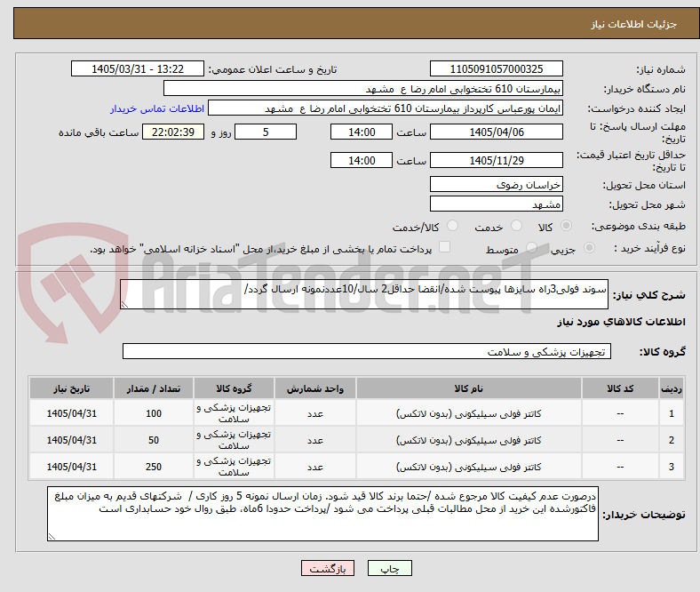Click the city field مشهد

496,204
